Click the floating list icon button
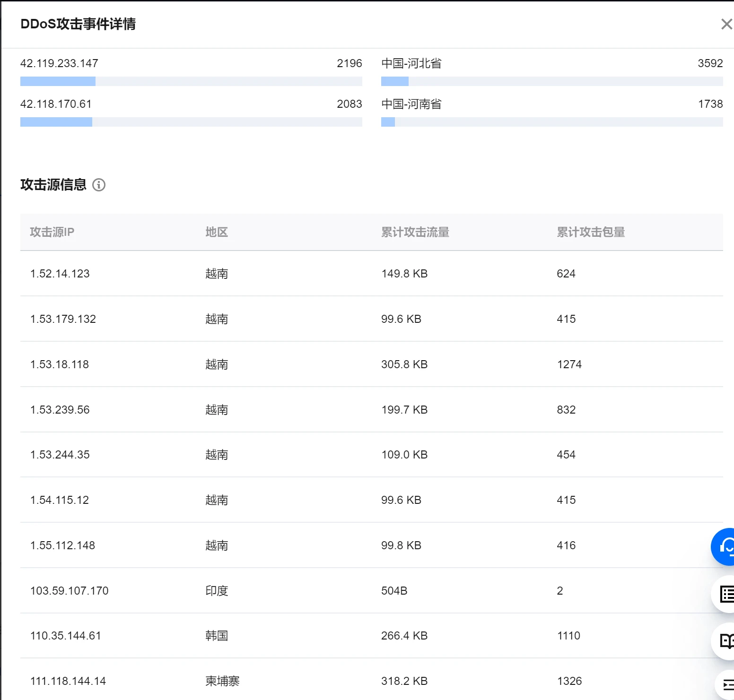The height and width of the screenshot is (700, 734). pyautogui.click(x=725, y=594)
